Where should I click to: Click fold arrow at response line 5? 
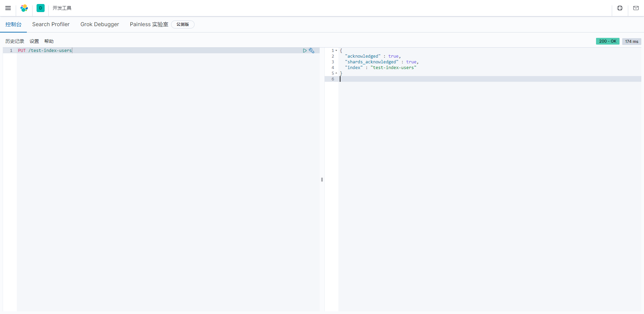pyautogui.click(x=336, y=73)
